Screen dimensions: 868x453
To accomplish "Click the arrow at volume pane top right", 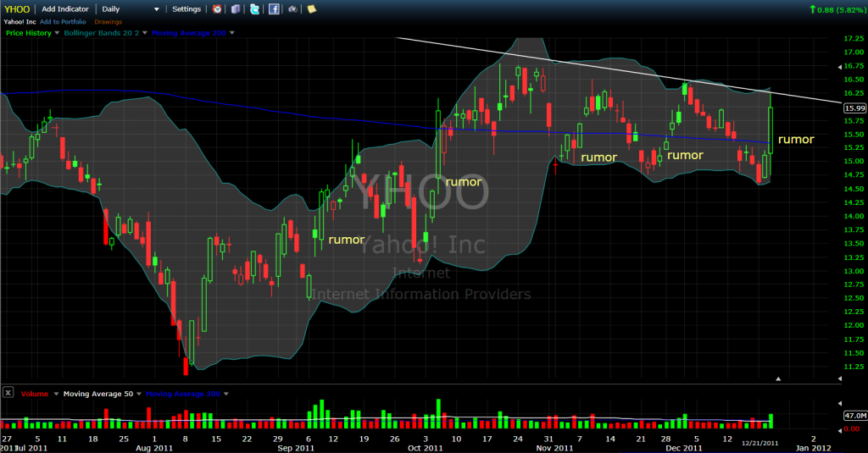I will [x=839, y=403].
